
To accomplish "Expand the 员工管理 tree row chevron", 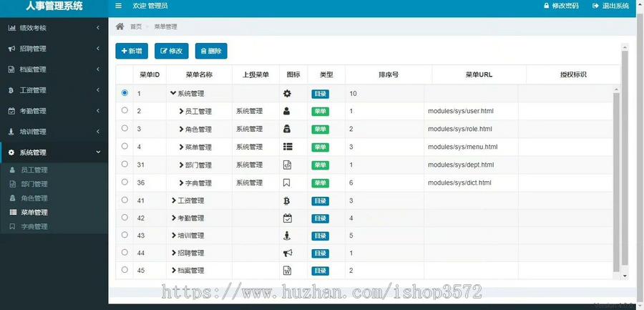I will click(182, 111).
